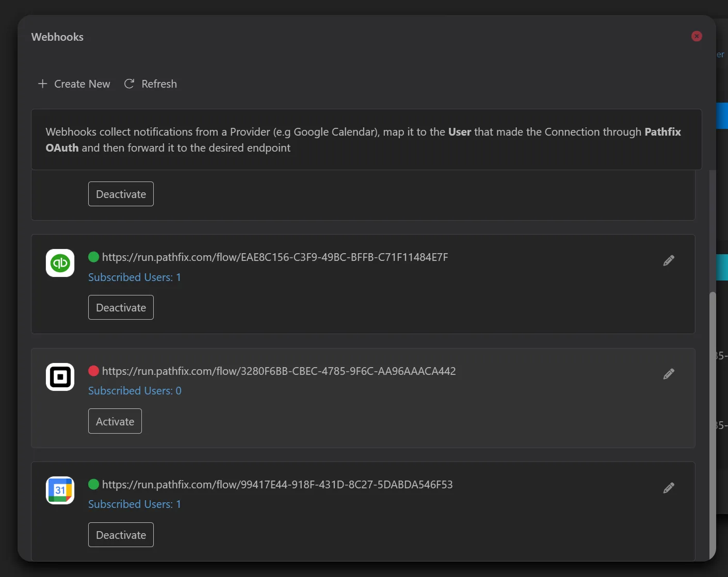
Task: Edit the Square webhook with pencil icon
Action: click(669, 374)
